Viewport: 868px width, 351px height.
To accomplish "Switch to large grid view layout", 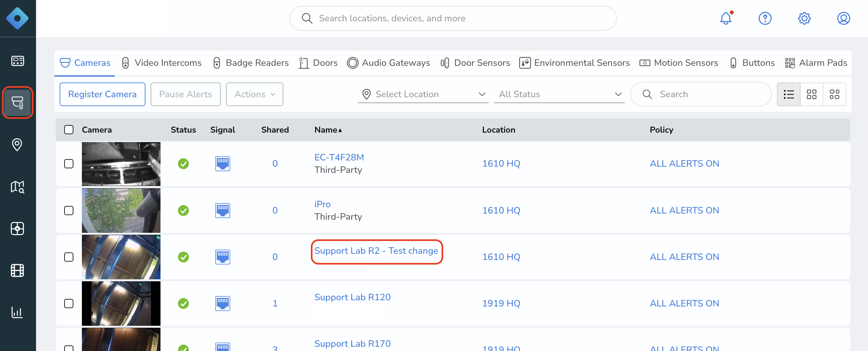I will coord(811,94).
